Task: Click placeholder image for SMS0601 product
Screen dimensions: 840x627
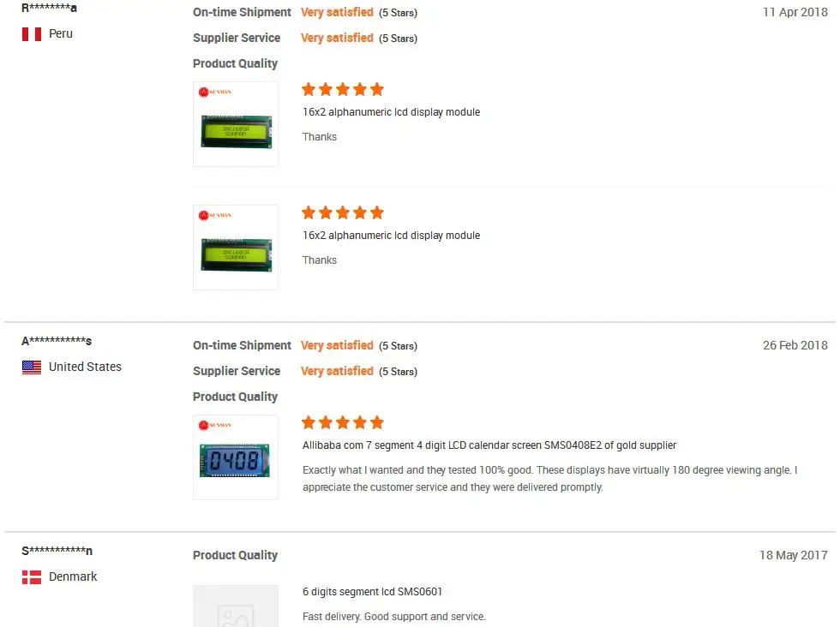Action: [x=236, y=606]
